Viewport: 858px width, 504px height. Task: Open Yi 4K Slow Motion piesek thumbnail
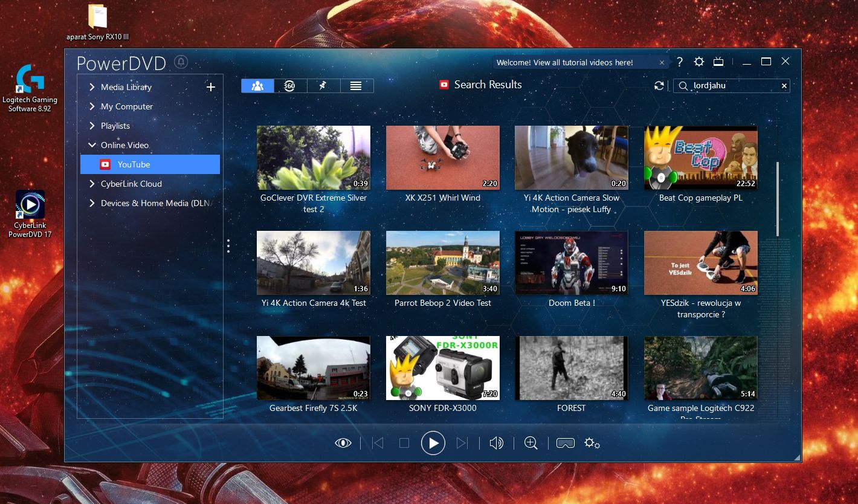click(x=572, y=158)
